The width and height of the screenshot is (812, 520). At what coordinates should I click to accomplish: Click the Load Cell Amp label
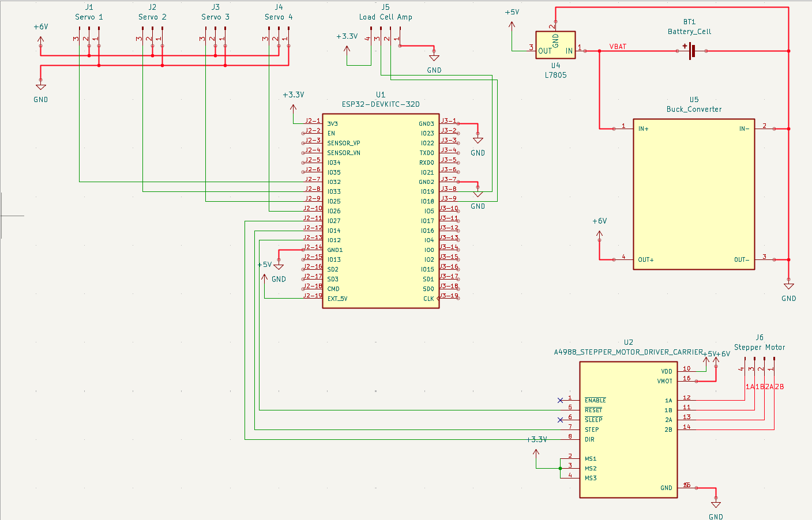(386, 17)
